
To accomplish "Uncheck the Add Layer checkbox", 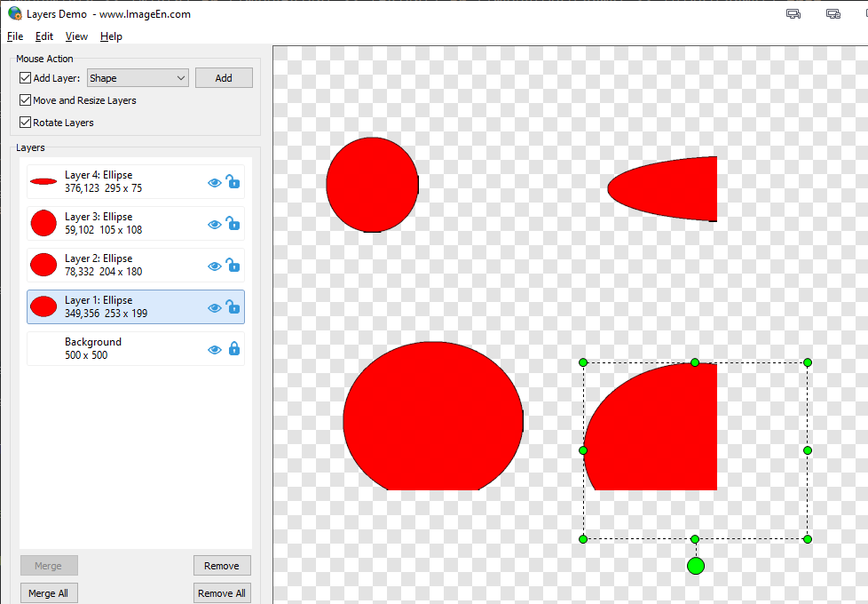I will (x=25, y=77).
